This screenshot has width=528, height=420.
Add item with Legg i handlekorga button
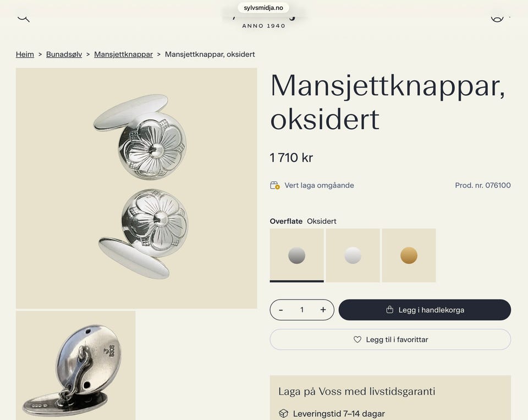pyautogui.click(x=425, y=310)
